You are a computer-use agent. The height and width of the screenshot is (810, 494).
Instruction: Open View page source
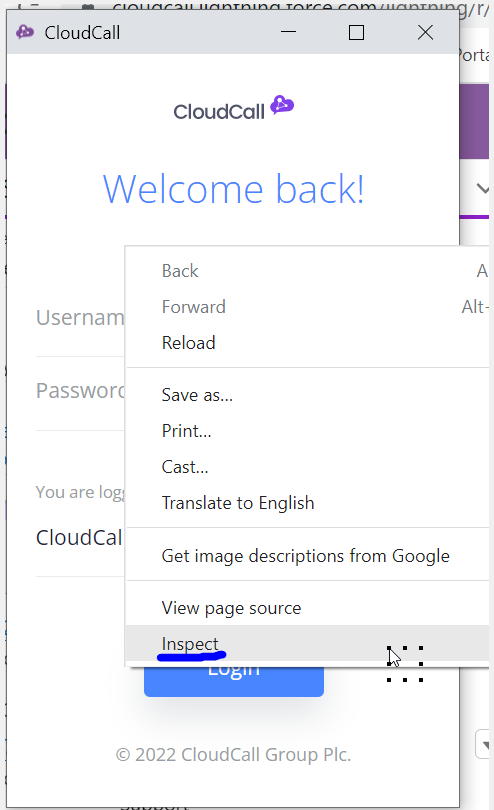click(x=307, y=608)
